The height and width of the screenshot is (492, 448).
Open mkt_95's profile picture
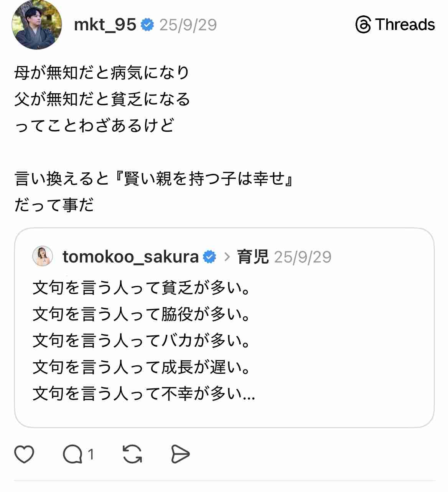pos(36,25)
